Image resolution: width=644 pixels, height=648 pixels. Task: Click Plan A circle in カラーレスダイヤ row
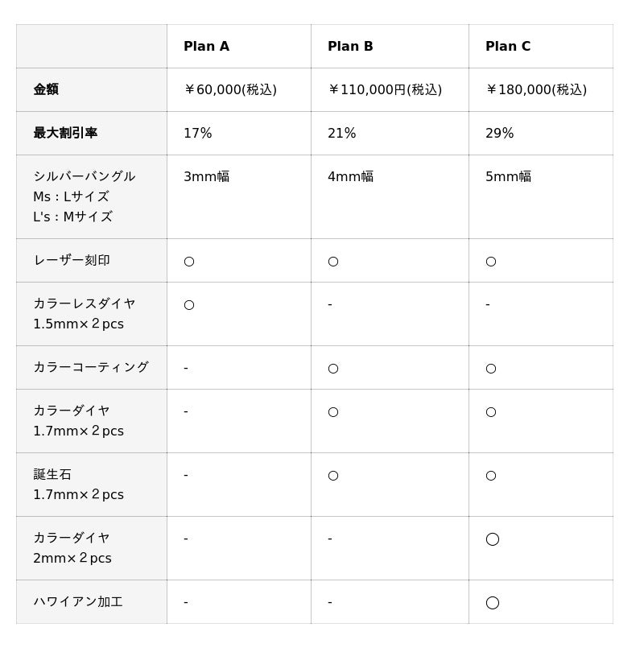tap(189, 304)
